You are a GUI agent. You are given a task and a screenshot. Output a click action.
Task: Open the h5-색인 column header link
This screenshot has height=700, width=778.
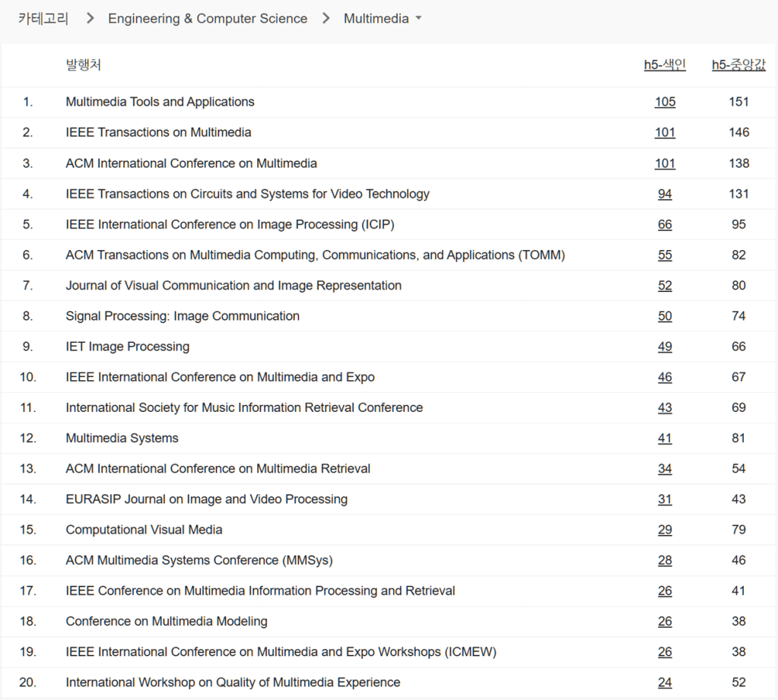point(665,65)
